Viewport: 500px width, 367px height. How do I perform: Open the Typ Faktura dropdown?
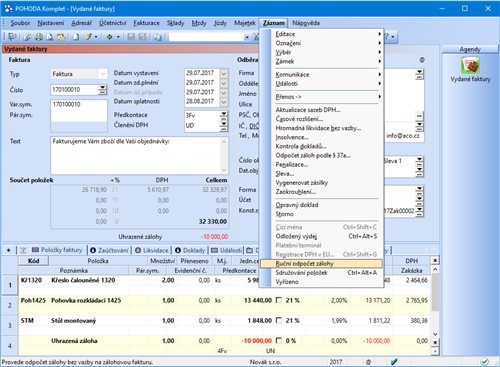(x=103, y=74)
